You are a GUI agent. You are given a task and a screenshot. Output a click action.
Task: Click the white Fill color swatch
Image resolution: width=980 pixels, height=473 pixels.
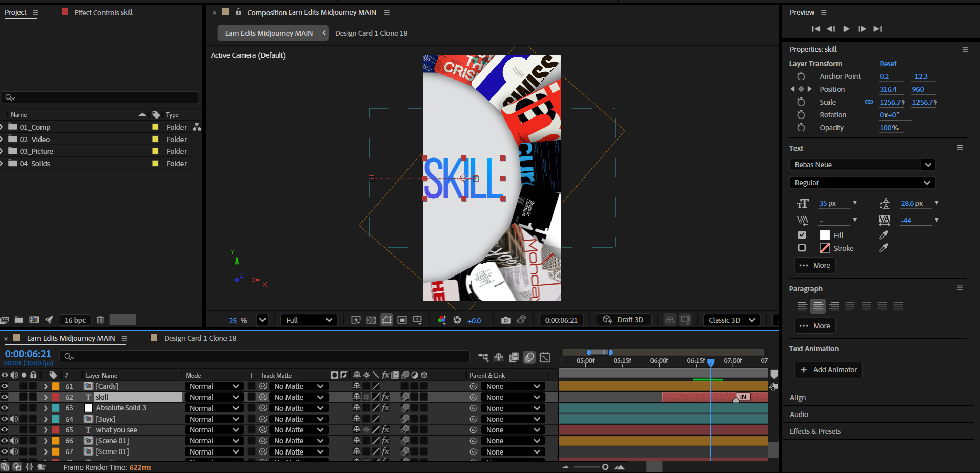click(824, 235)
